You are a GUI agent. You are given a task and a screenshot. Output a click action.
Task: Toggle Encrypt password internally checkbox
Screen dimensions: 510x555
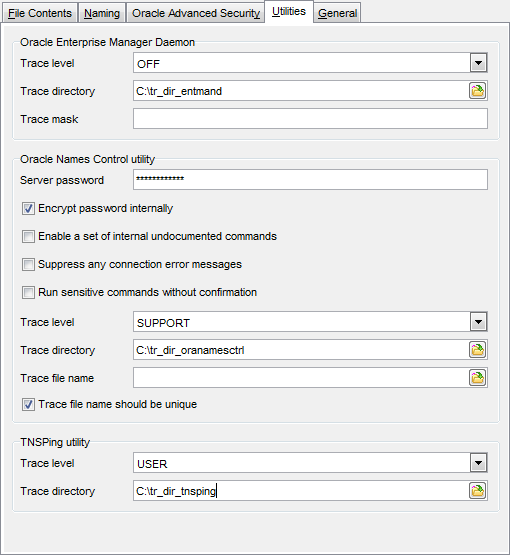pyautogui.click(x=28, y=208)
